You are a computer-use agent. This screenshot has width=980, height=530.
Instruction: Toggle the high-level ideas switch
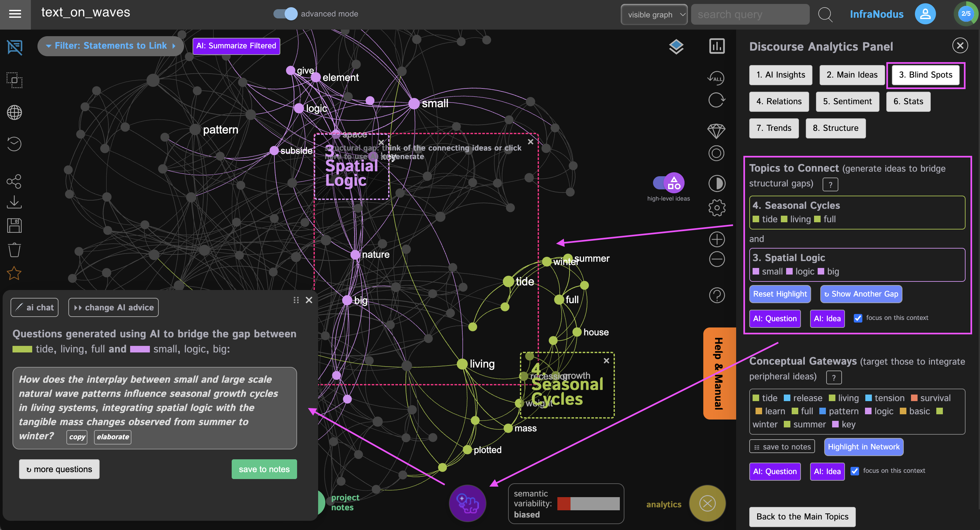point(668,183)
